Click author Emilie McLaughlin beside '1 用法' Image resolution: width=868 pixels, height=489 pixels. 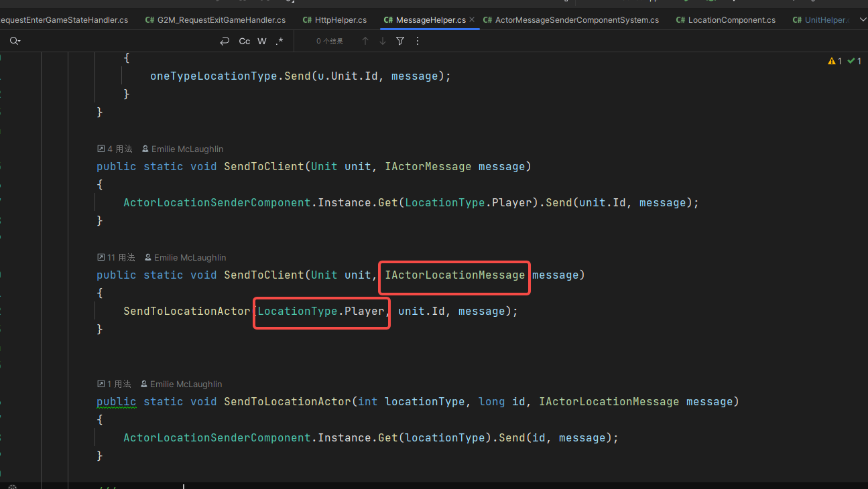click(x=181, y=384)
